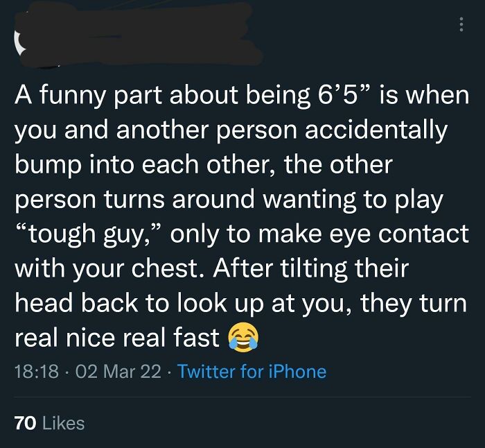Click the number 70 in likes count
The image size is (485, 448).
click(24, 422)
